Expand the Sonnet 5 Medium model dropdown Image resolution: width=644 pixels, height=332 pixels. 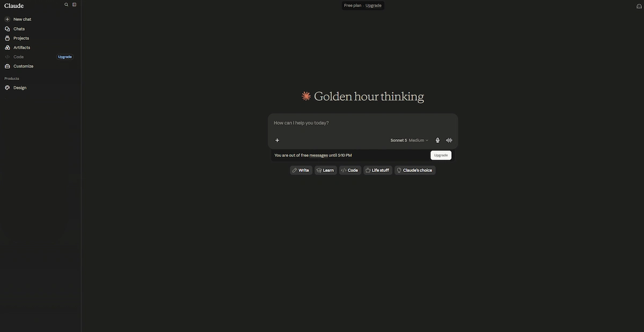coord(409,140)
